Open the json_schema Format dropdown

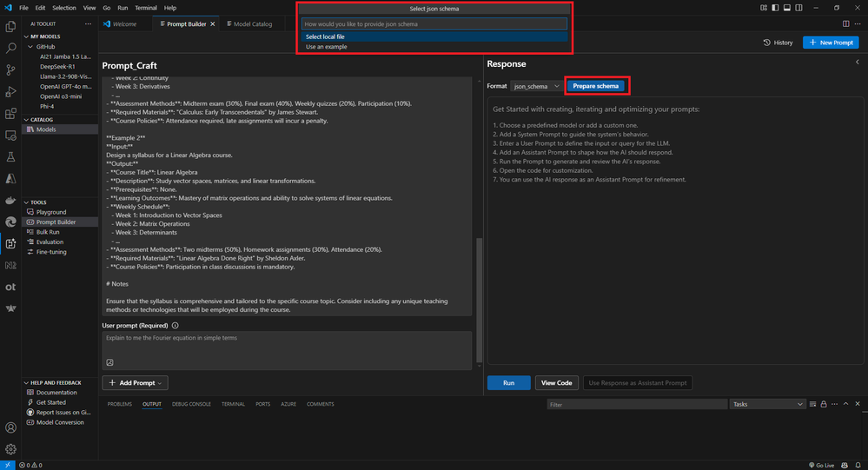[x=536, y=86]
